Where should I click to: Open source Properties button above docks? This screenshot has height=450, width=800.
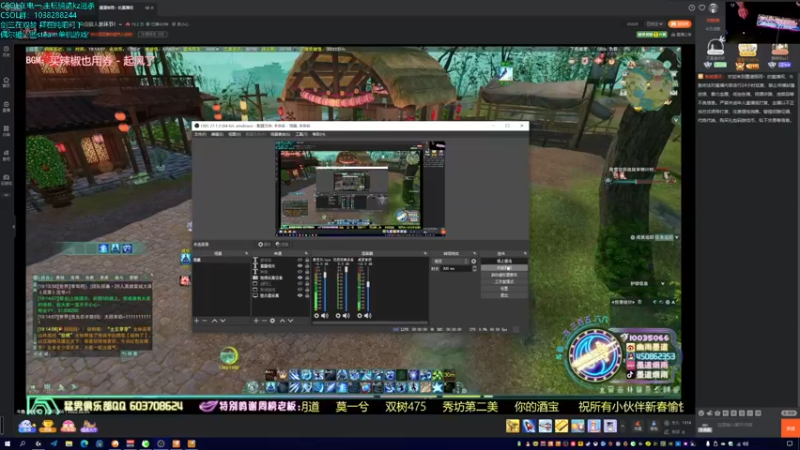pos(264,244)
